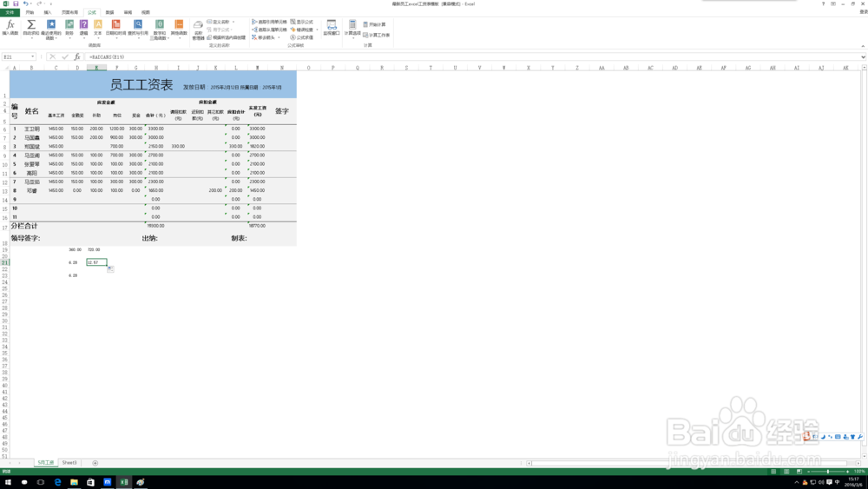
Task: Select the Page Break Preview status bar icon
Action: coord(799,472)
